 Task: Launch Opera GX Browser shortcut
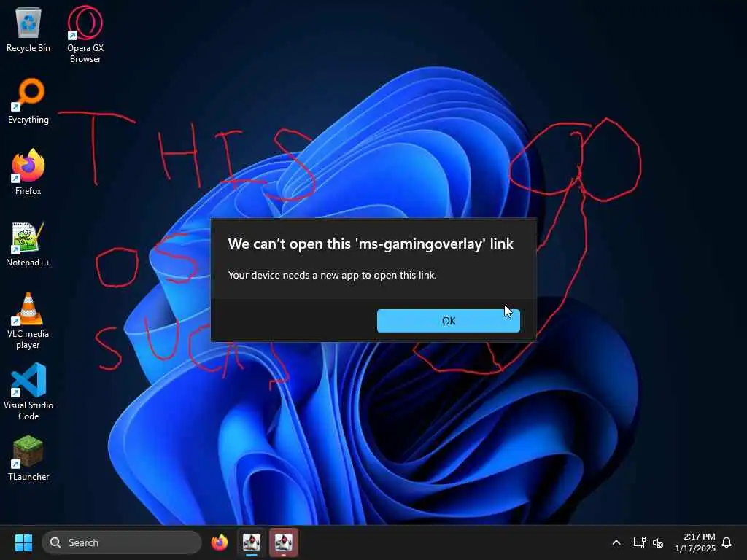(85, 34)
